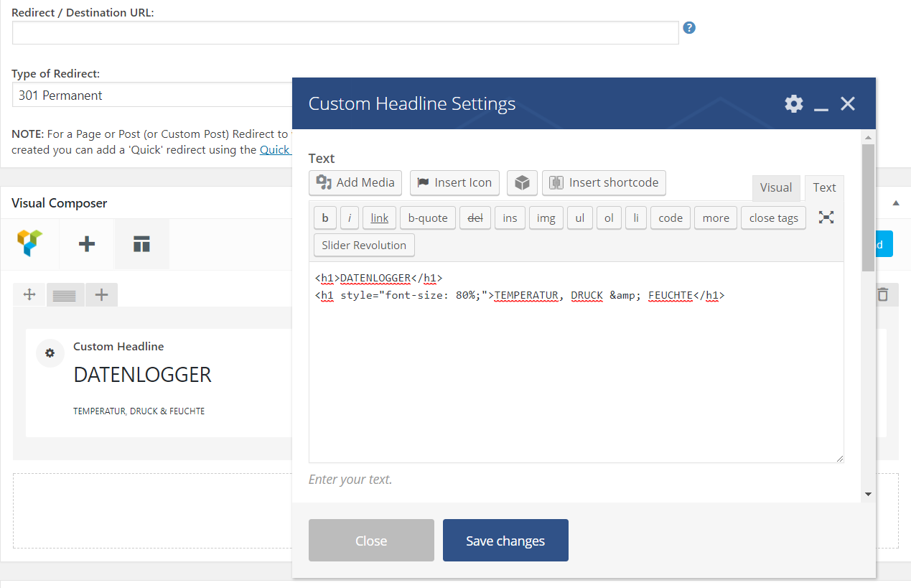911x588 pixels.
Task: Open the Visual Composer templates icon
Action: [x=141, y=244]
